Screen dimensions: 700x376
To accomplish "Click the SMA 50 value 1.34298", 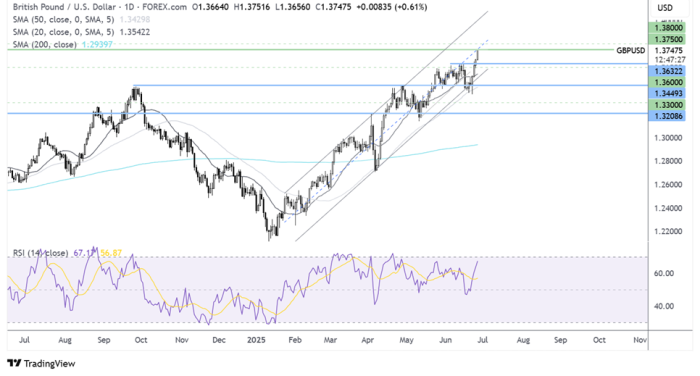I will click(x=135, y=20).
